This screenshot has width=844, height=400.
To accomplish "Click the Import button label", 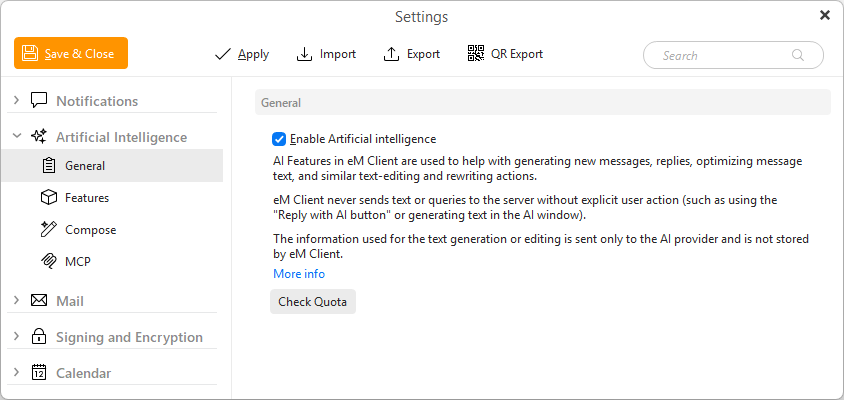I will tap(338, 54).
